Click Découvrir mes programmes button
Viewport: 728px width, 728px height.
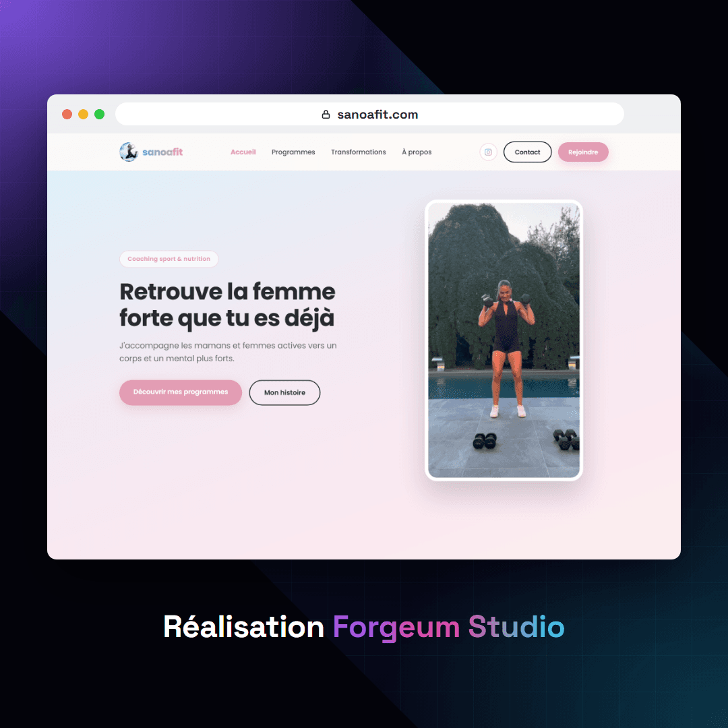pyautogui.click(x=181, y=392)
